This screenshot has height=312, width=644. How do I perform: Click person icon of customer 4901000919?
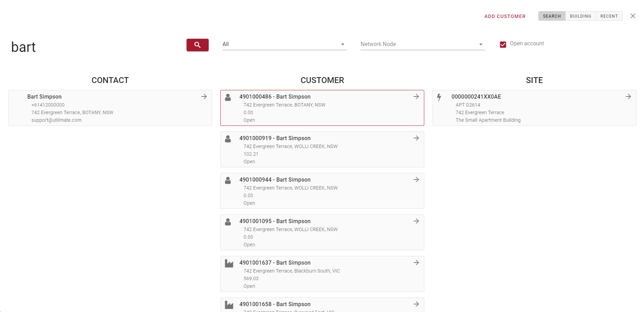(x=228, y=139)
